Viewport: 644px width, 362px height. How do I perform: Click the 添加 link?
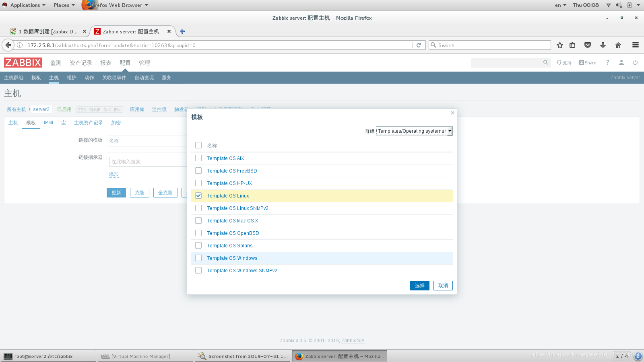(114, 174)
